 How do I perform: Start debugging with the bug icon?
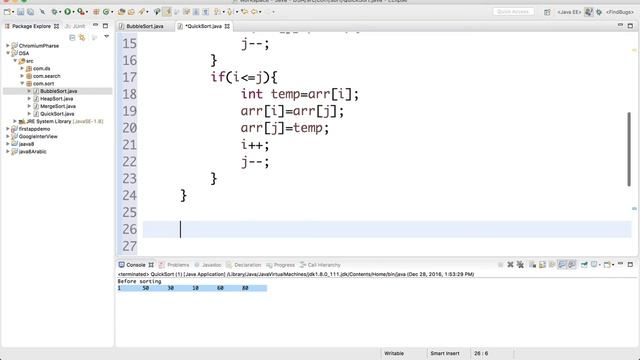54,12
